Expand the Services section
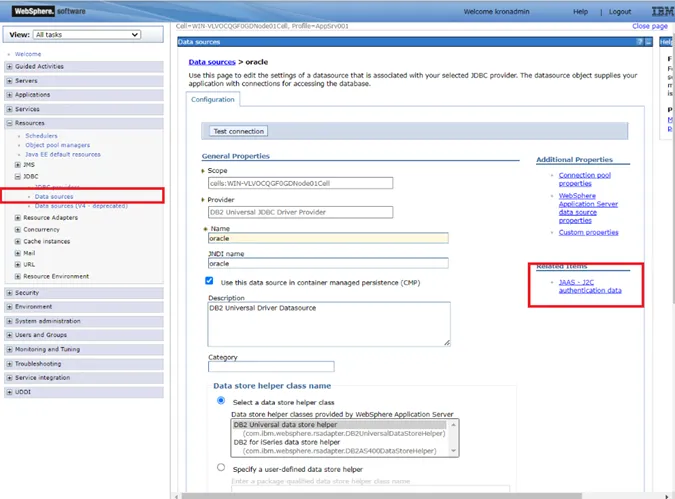The width and height of the screenshot is (675, 499). [x=9, y=109]
